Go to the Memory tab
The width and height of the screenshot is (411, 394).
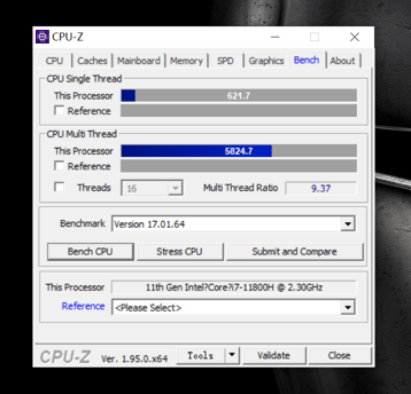click(186, 61)
